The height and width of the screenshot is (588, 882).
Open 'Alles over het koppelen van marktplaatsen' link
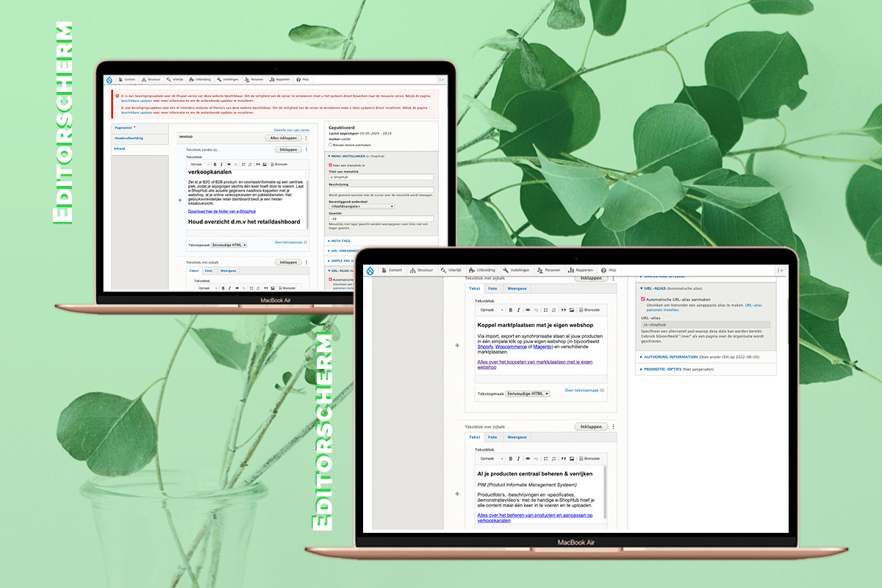coord(535,365)
